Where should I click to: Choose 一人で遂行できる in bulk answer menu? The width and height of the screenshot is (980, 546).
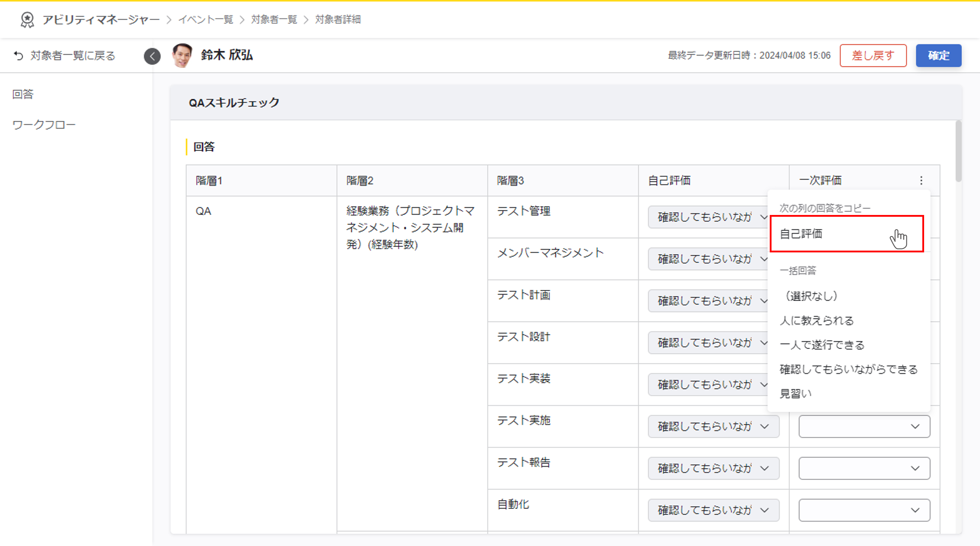pyautogui.click(x=822, y=345)
